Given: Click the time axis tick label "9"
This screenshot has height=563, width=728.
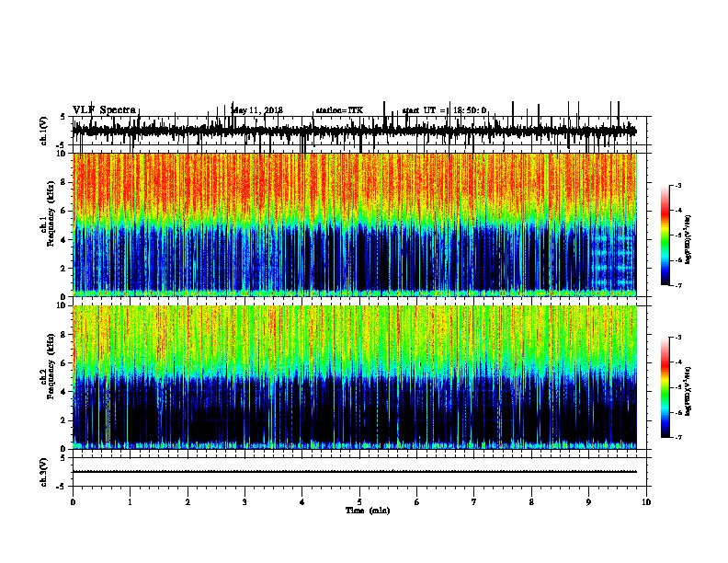Looking at the screenshot, I should 588,502.
